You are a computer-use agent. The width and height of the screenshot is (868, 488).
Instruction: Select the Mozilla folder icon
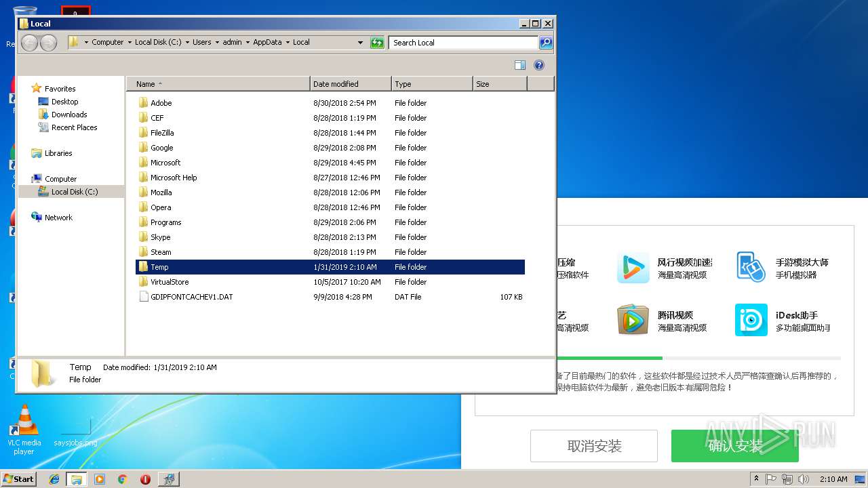[143, 192]
